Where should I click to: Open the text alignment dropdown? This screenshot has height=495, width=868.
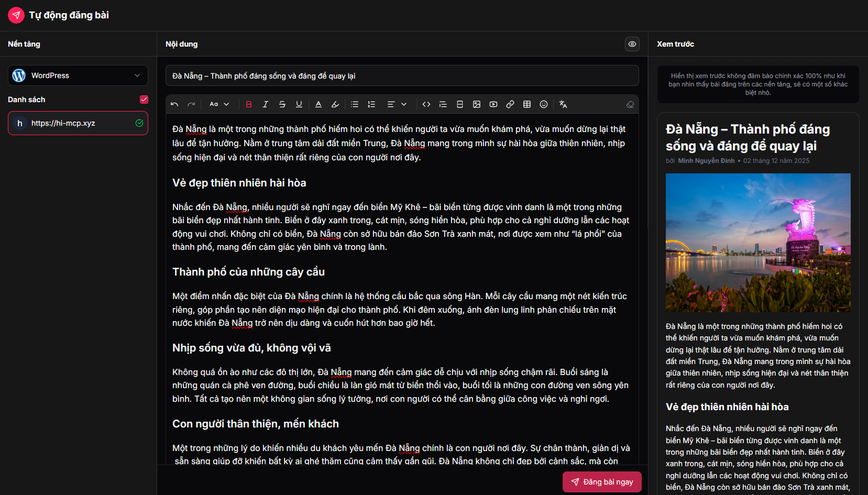pos(397,104)
